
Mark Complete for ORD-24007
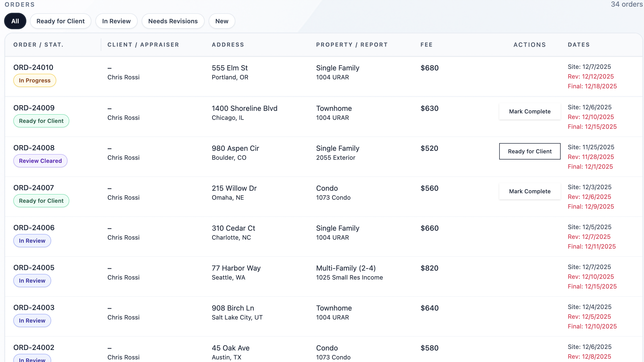[x=530, y=191]
